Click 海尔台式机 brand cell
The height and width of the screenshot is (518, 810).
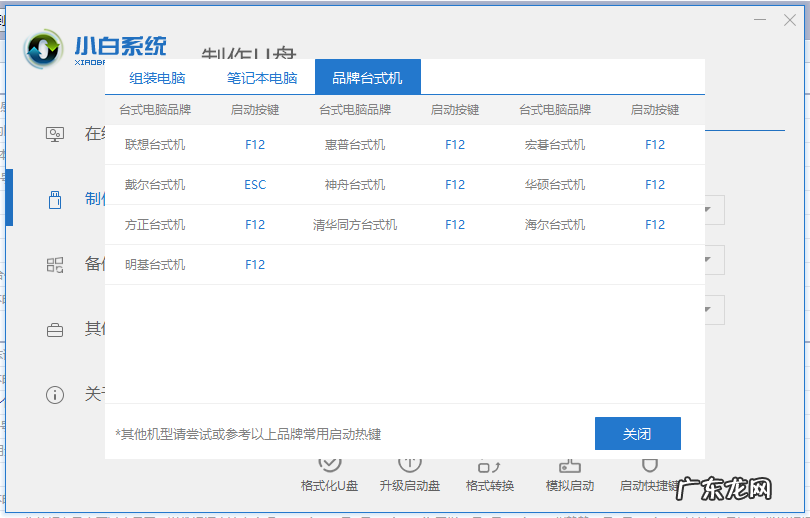[x=555, y=225]
